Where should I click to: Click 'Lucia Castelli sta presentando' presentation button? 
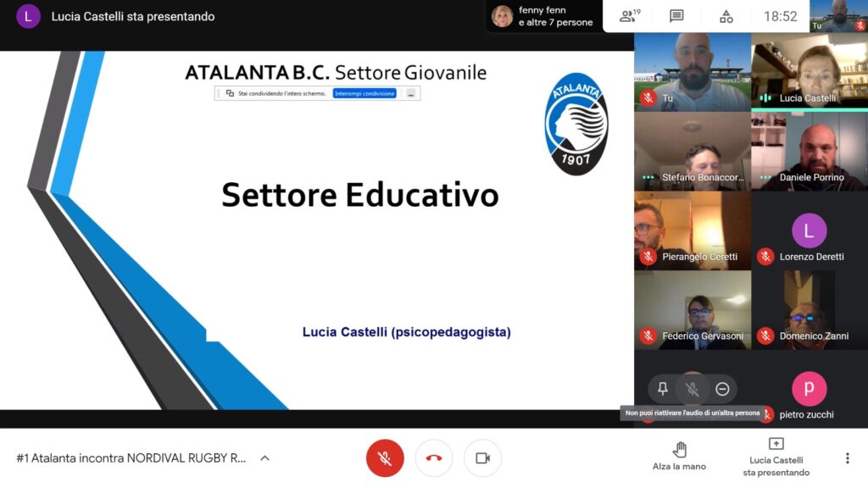point(776,457)
